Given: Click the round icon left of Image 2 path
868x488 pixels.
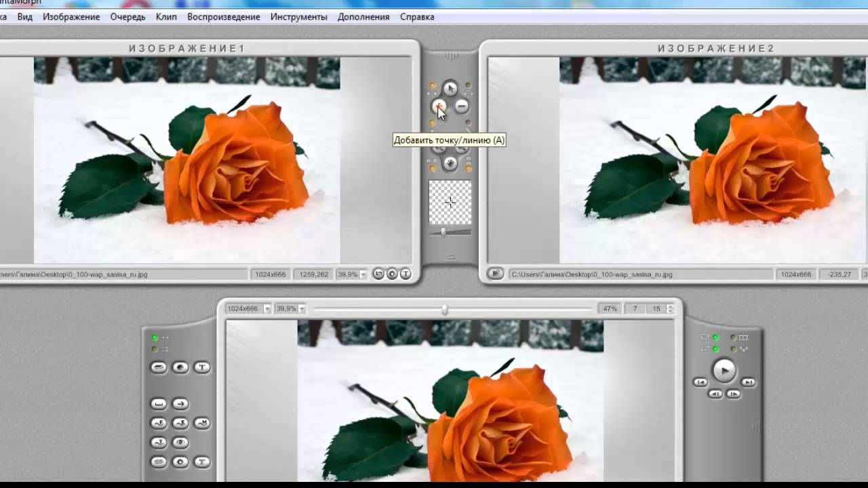Looking at the screenshot, I should coord(495,274).
